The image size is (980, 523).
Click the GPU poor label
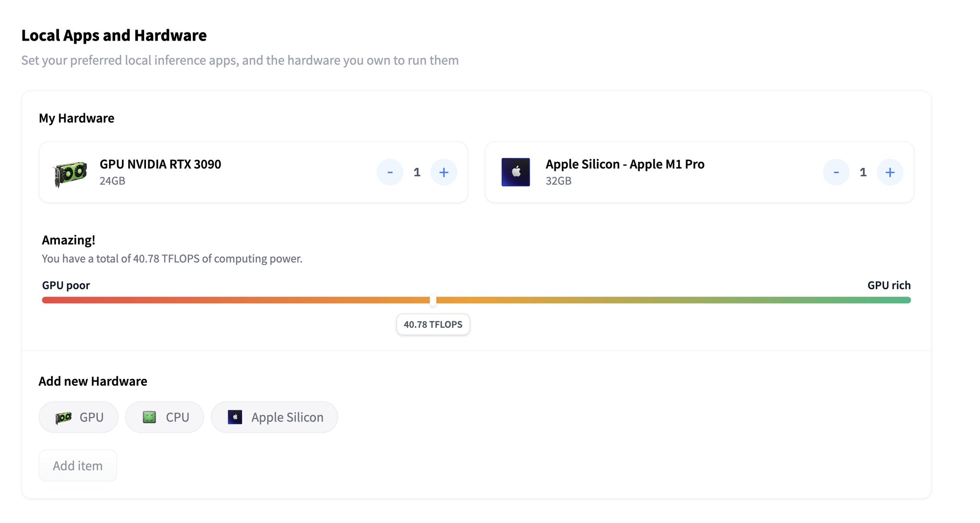[x=66, y=285]
